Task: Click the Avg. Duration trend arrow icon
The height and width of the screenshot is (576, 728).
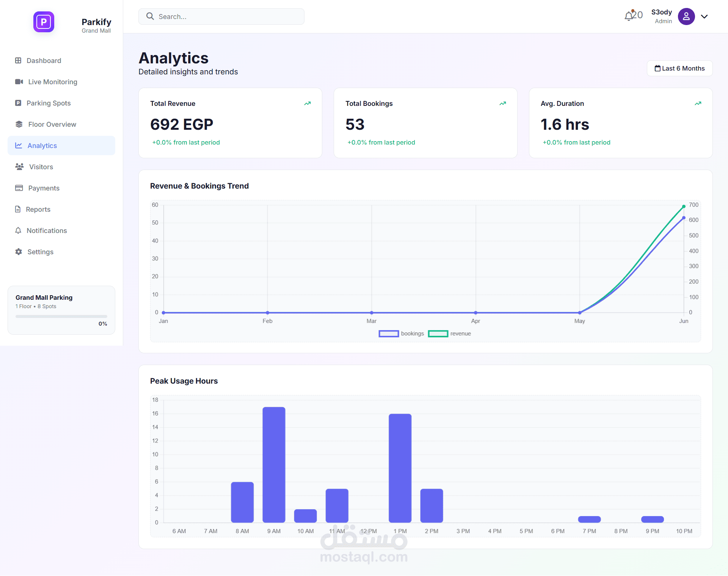Action: (x=698, y=103)
